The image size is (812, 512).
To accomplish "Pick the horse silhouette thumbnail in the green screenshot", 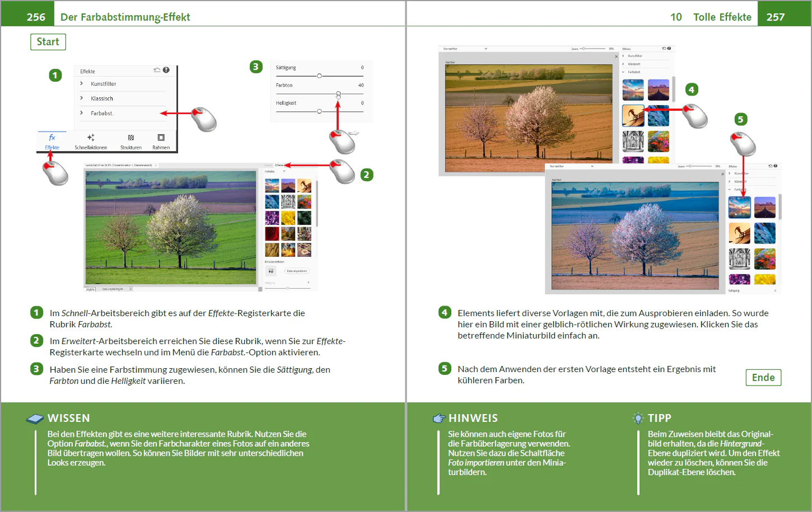I will pyautogui.click(x=305, y=185).
